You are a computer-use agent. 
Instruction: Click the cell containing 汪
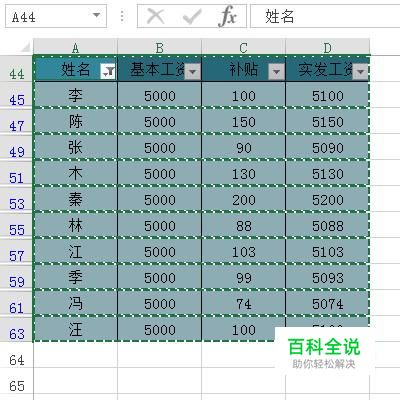[x=76, y=329]
